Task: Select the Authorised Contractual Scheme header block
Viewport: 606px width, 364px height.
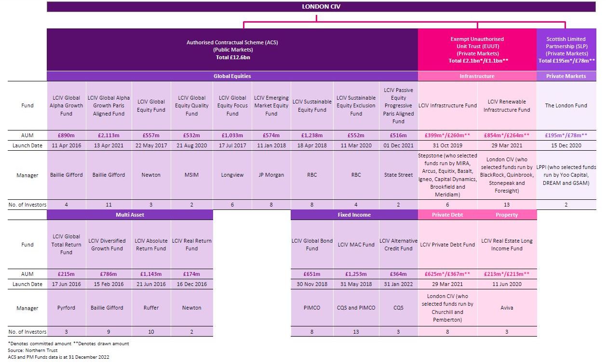Action: (232, 50)
